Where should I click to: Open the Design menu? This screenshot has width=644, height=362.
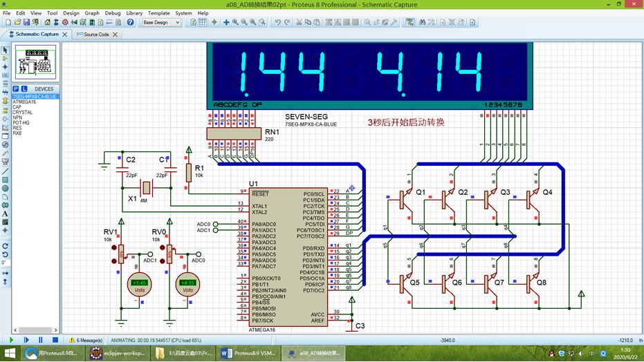(71, 13)
